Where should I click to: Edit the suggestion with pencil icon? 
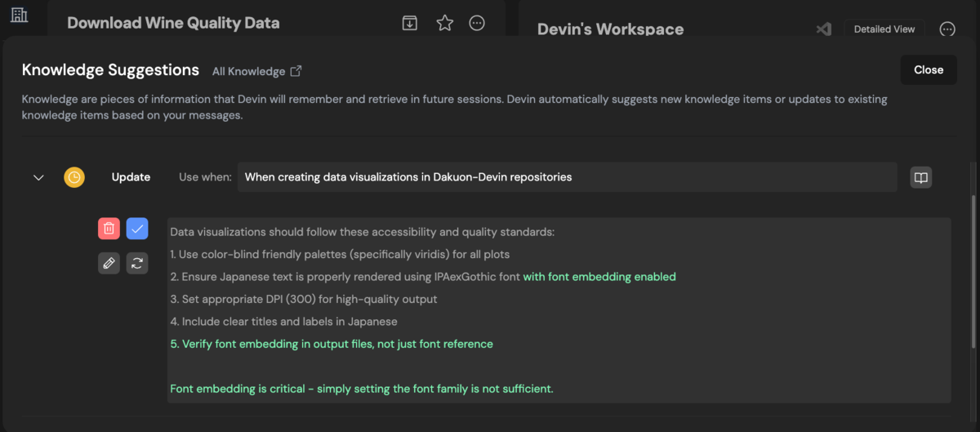109,263
